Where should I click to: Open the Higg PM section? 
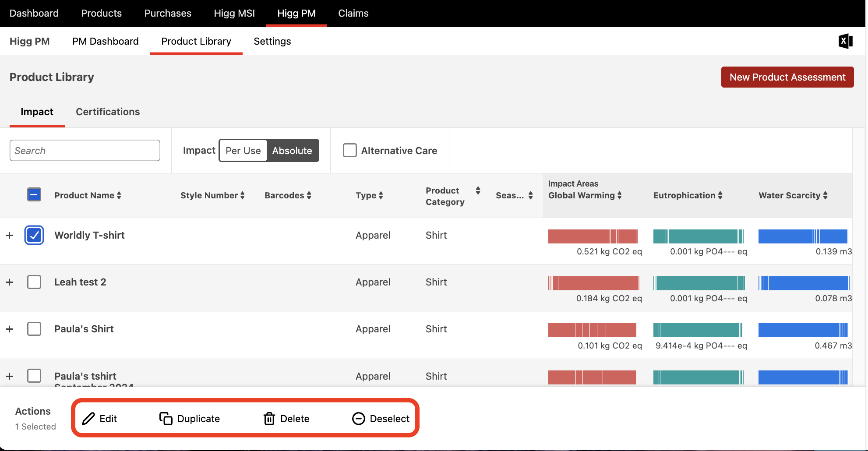[x=296, y=13]
